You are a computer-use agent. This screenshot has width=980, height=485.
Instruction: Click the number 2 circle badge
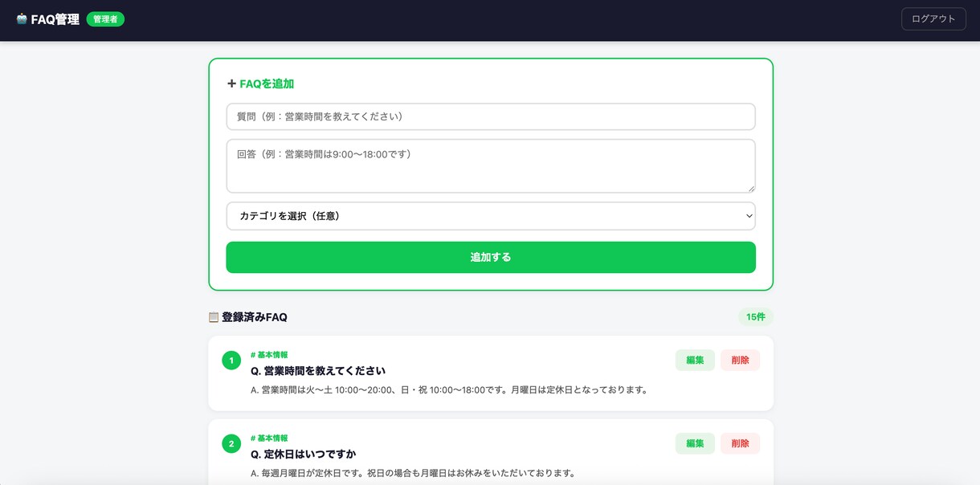pos(231,443)
